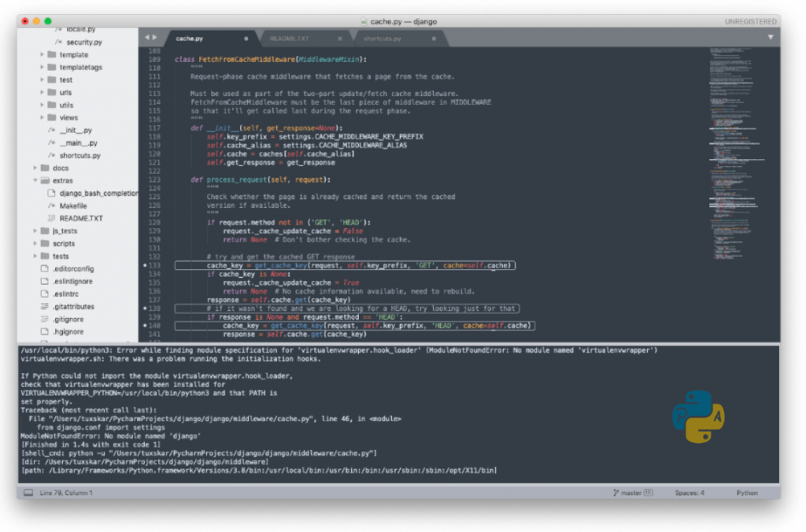This screenshot has height=532, width=806.
Task: Click the utils folder icon
Action: (x=51, y=105)
